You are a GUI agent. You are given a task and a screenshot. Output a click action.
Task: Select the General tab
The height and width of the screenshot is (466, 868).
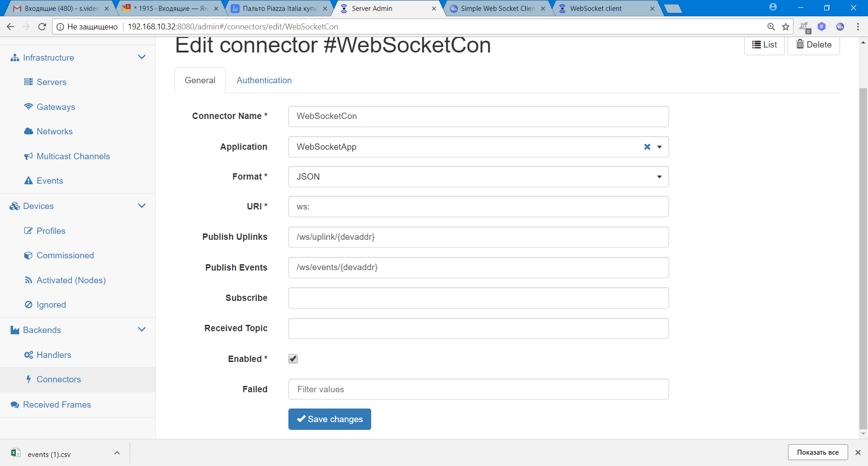[x=200, y=80]
